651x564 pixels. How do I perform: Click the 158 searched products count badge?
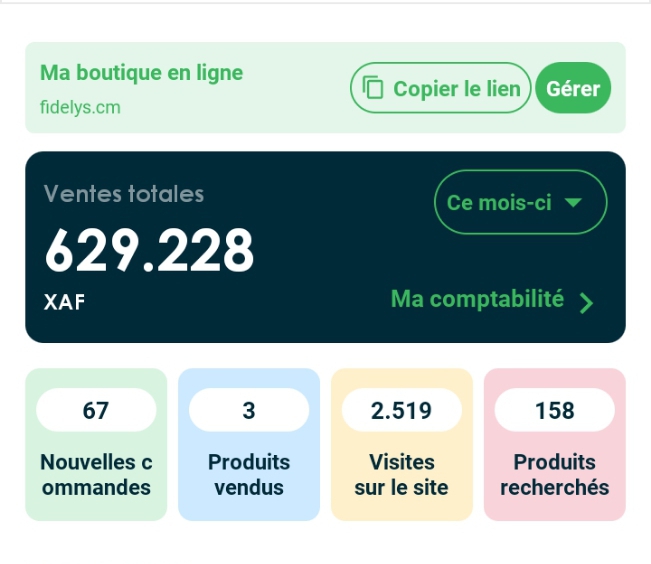[555, 410]
